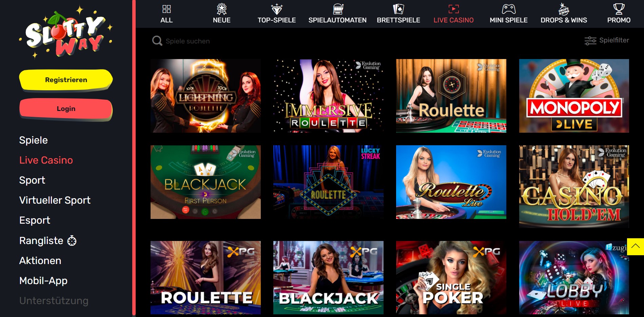Viewport: 644px width, 317px height.
Task: Choose the Spielautomaten slot machine icon
Action: coord(338,9)
